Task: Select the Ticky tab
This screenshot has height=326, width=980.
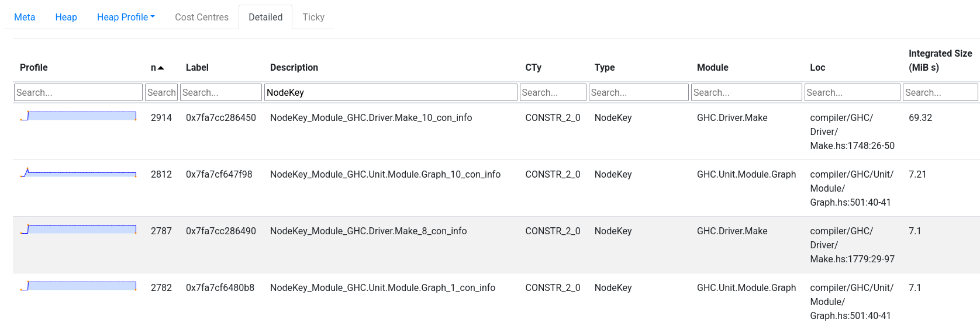Action: pyautogui.click(x=313, y=17)
